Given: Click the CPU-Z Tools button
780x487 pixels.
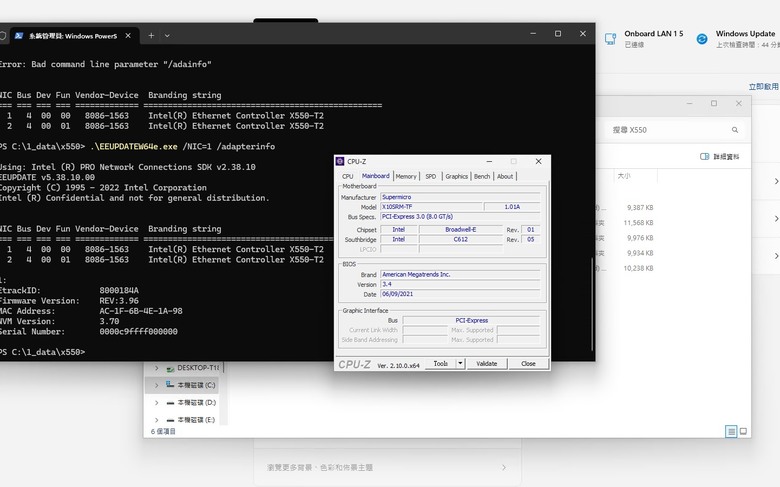Looking at the screenshot, I should click(x=441, y=364).
